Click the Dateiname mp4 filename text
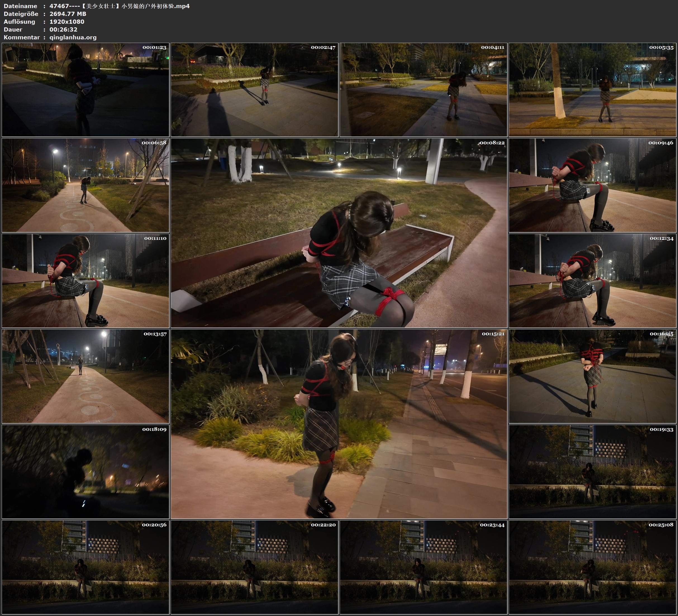Viewport: 678px width, 616px height. coord(119,6)
